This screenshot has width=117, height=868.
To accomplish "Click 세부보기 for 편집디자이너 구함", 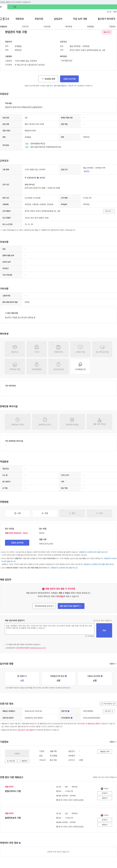I will (105, 798).
